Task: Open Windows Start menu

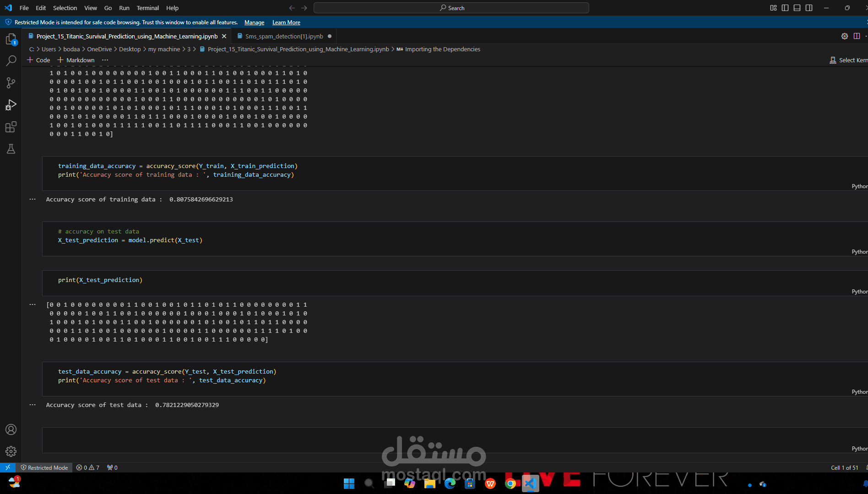Action: click(x=349, y=483)
